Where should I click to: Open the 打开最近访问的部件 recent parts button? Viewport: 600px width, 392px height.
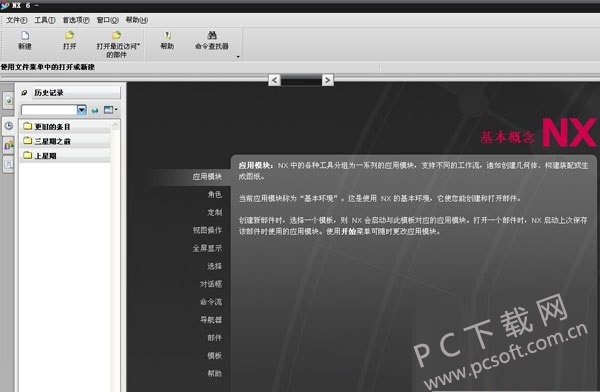click(x=117, y=44)
